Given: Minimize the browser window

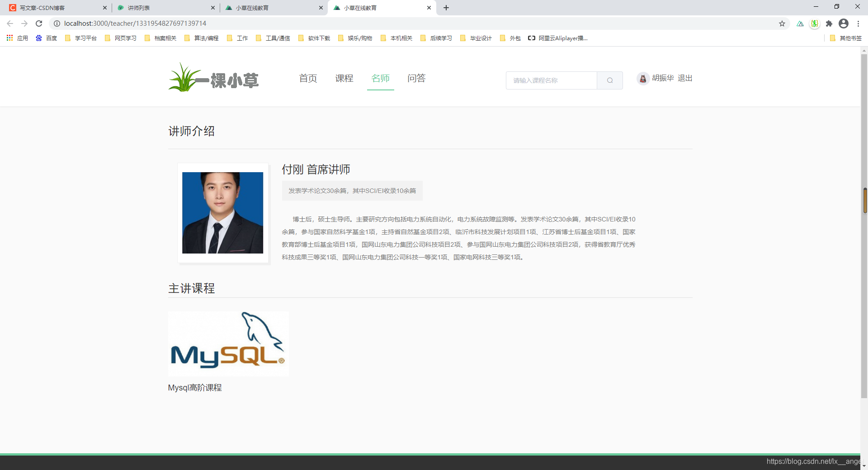Looking at the screenshot, I should point(816,7).
